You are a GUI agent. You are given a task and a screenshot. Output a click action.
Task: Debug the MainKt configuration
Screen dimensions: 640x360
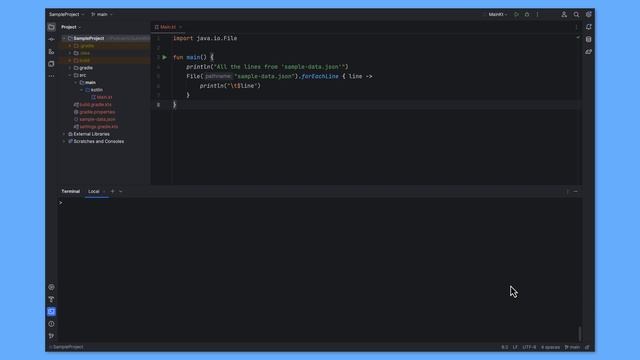(x=527, y=14)
